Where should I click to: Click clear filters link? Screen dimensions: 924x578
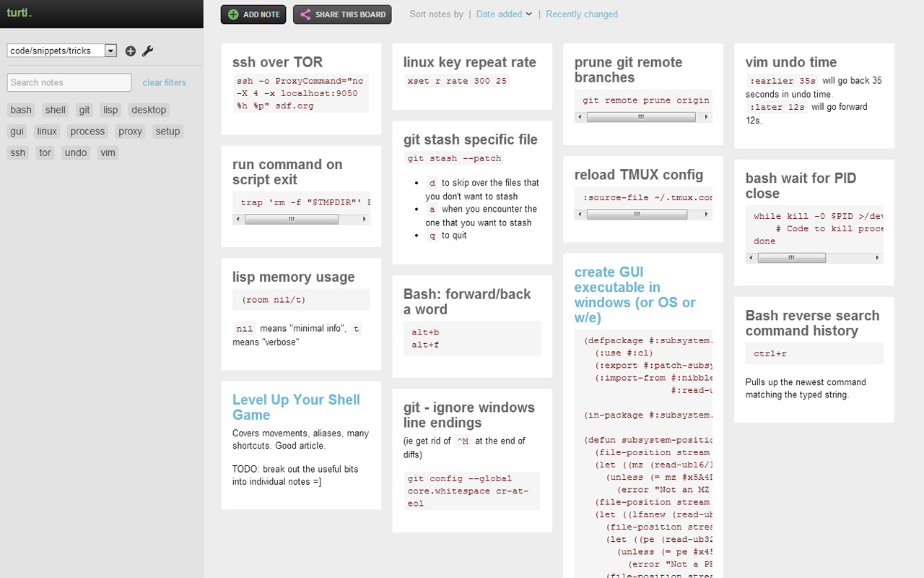164,82
